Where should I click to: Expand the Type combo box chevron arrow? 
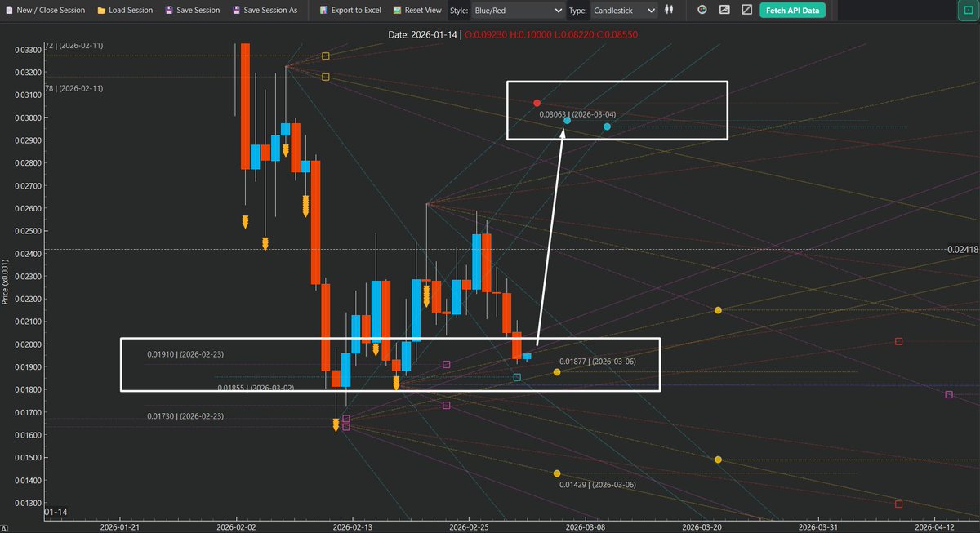[x=649, y=11]
